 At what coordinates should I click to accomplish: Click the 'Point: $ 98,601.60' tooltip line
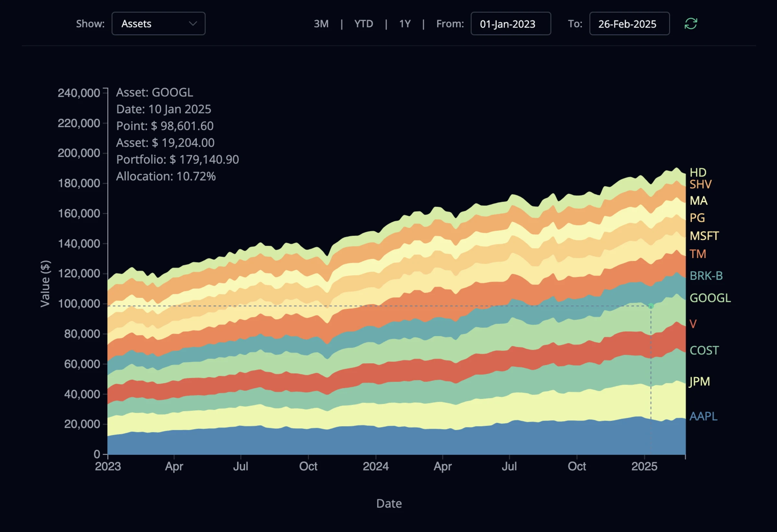point(165,126)
